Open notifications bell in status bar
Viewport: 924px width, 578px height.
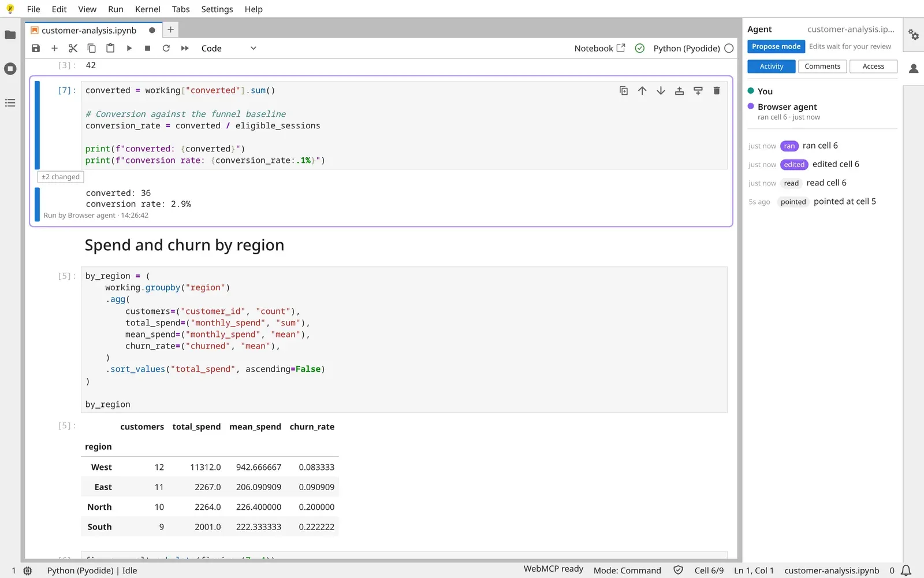coord(906,570)
